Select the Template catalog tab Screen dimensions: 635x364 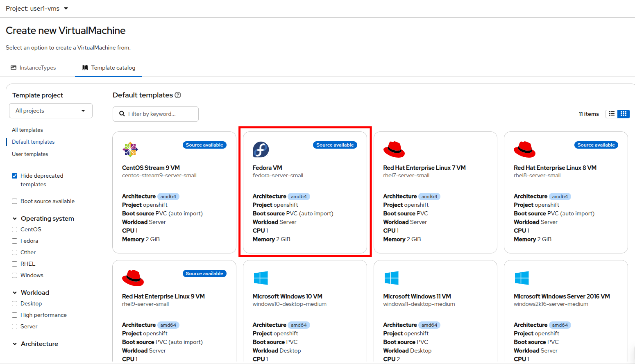point(109,68)
